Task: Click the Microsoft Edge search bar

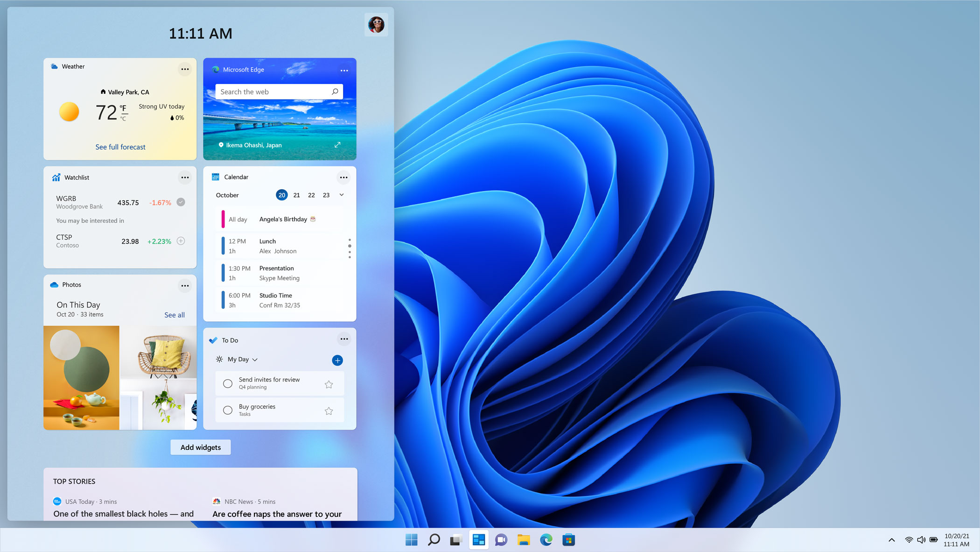Action: 279,92
